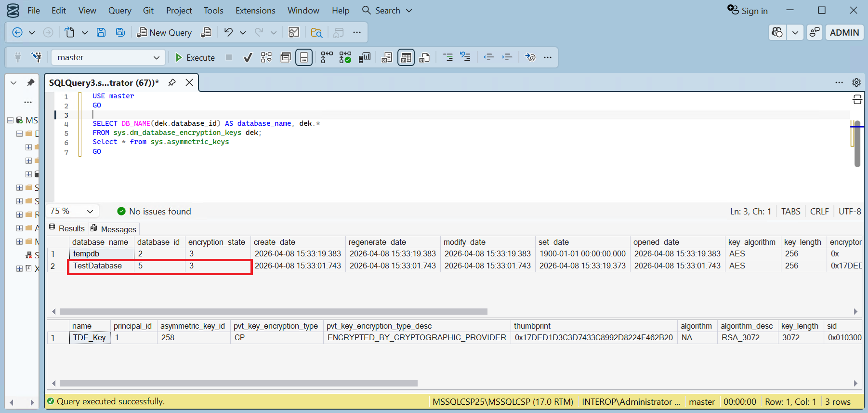Click the Decrease indent icon
Image resolution: width=868 pixels, height=413 pixels.
pyautogui.click(x=489, y=57)
